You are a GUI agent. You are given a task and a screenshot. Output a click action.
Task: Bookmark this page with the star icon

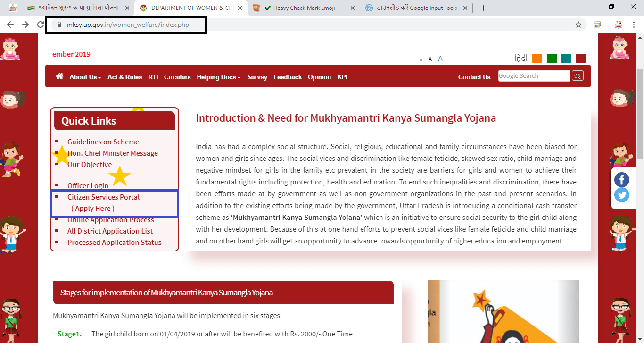pos(578,25)
